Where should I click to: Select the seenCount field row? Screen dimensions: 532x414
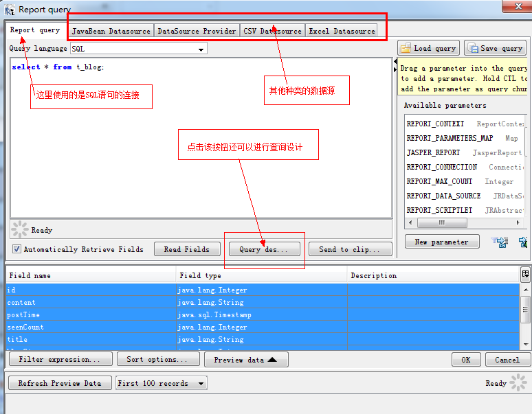[x=263, y=327]
